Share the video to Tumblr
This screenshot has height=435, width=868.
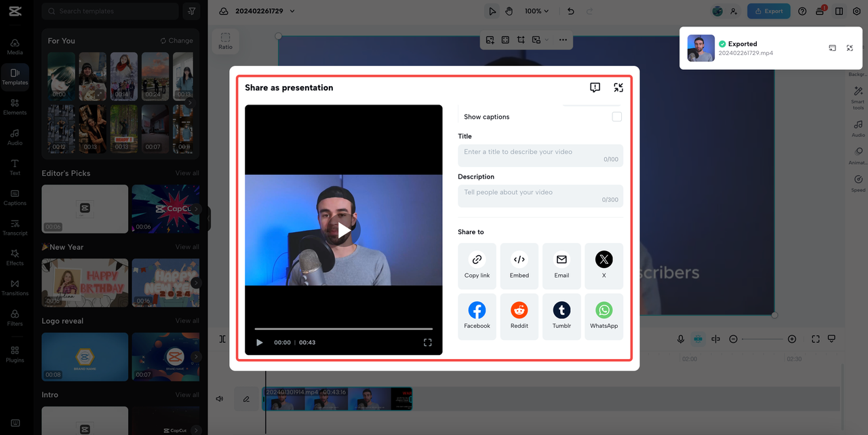(561, 317)
